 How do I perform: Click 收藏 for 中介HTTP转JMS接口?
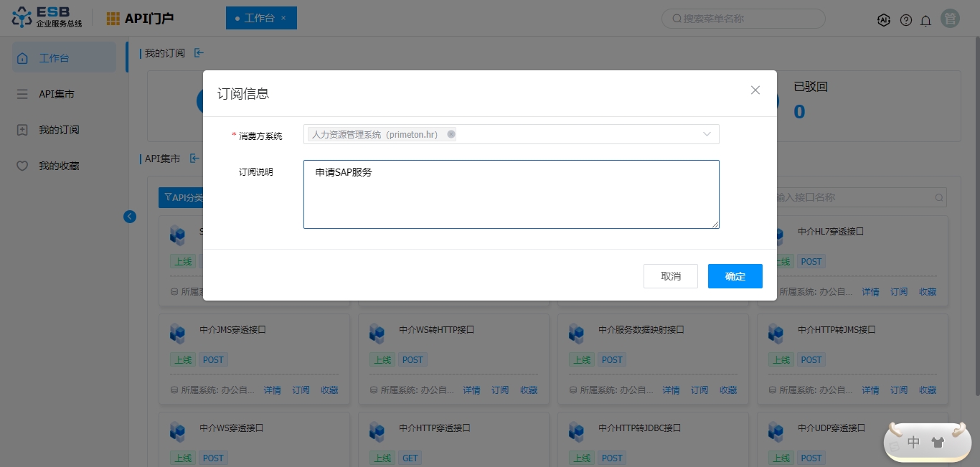click(x=928, y=390)
